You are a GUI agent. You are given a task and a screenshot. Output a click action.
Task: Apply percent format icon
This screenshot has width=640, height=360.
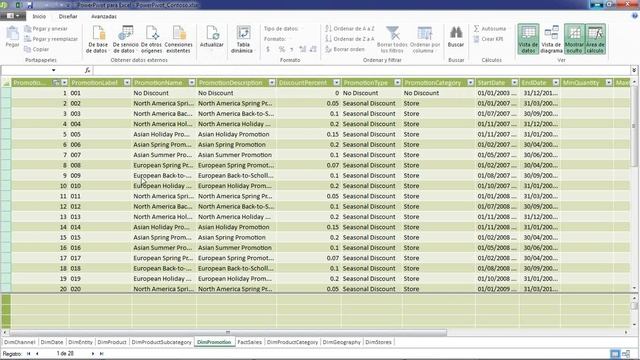pyautogui.click(x=281, y=49)
